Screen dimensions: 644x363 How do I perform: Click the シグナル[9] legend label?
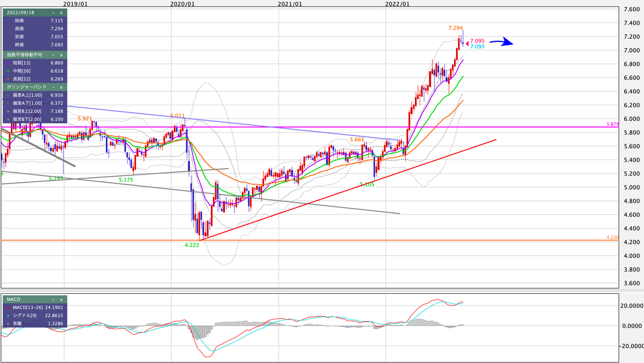25,315
